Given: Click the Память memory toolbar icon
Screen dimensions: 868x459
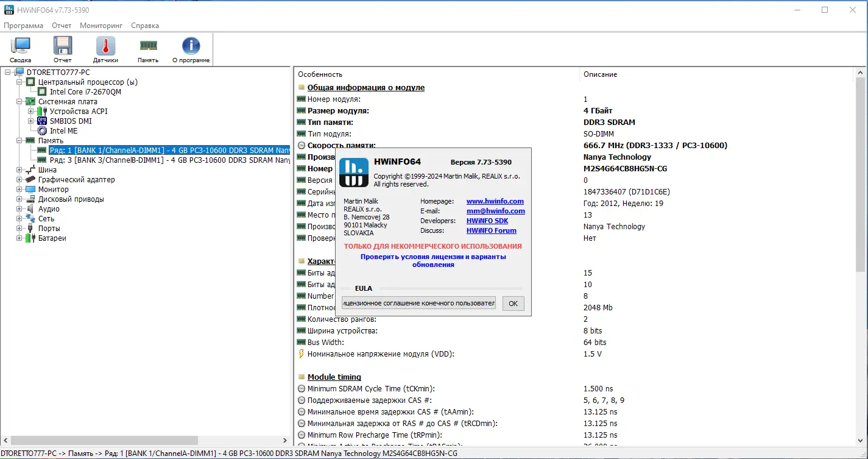Looking at the screenshot, I should coord(148,45).
